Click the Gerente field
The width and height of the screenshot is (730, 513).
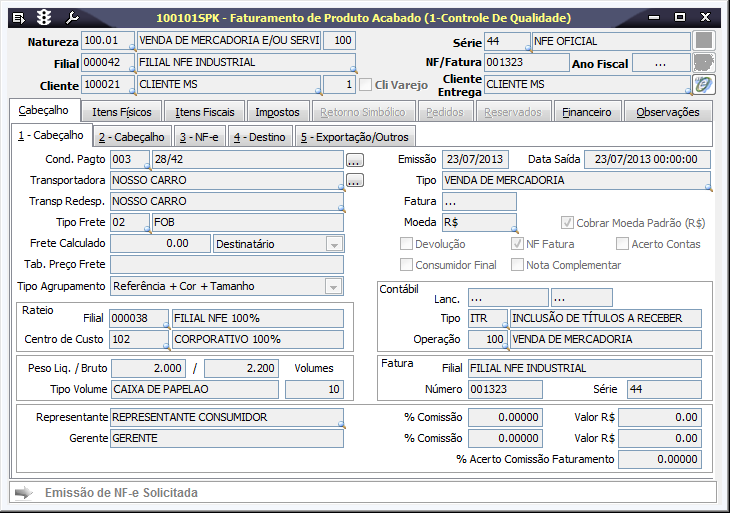point(227,439)
